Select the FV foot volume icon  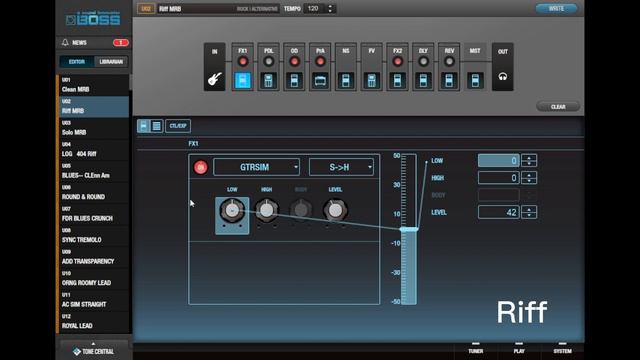371,80
